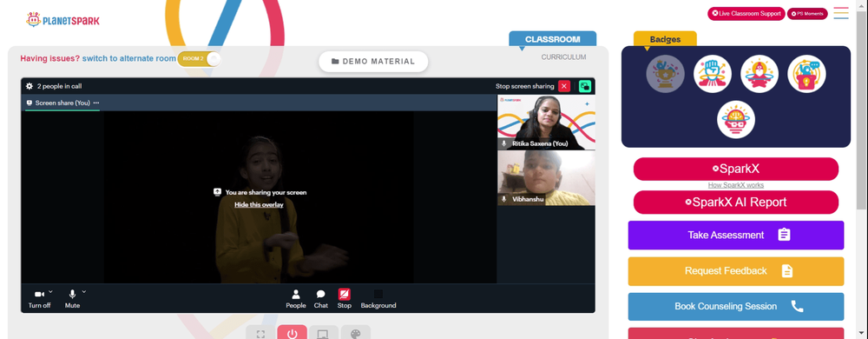
Task: Toggle the ROOM 2 alternate room switch
Action: 199,59
